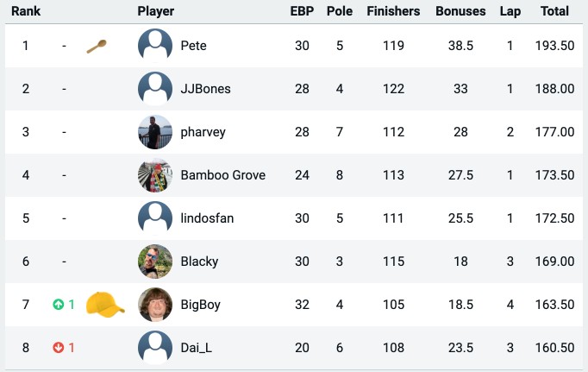Open Pete's default avatar
The image size is (588, 372).
pyautogui.click(x=155, y=46)
